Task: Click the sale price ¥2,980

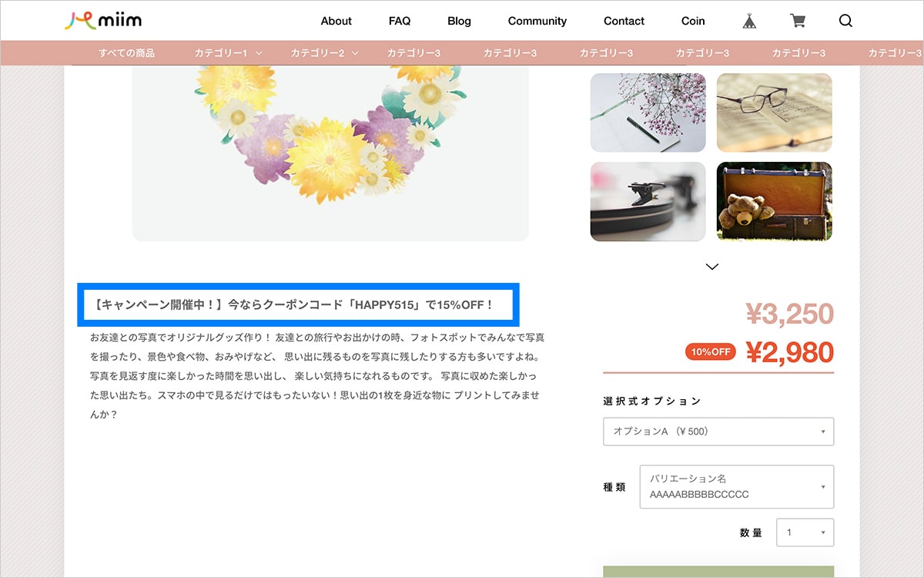Action: [790, 352]
